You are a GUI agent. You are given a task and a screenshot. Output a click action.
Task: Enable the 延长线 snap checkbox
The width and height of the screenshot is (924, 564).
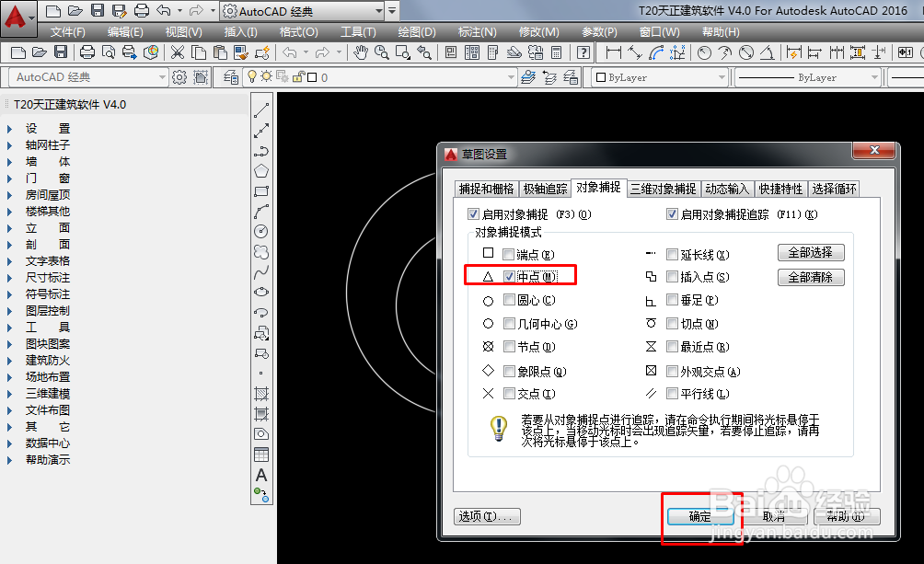[x=672, y=254]
